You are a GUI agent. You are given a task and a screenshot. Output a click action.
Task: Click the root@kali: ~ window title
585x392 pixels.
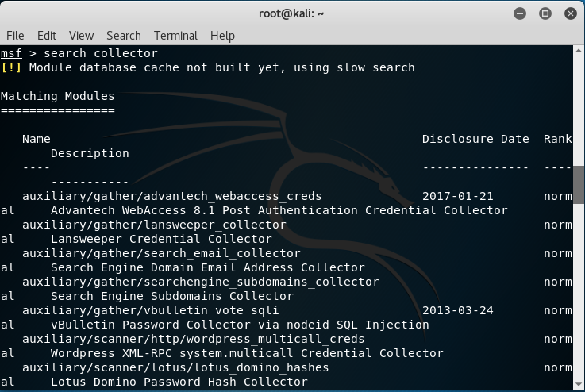[x=291, y=13]
